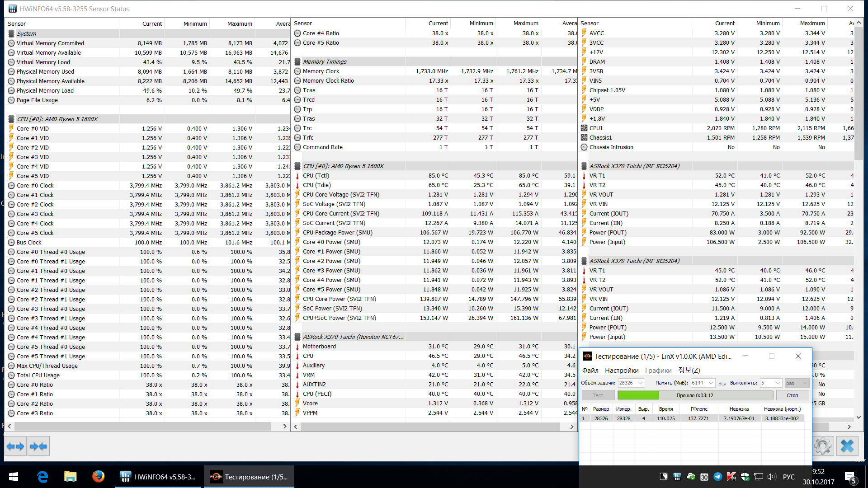Open the Windows Start menu
This screenshot has width=868, height=488.
[x=14, y=477]
